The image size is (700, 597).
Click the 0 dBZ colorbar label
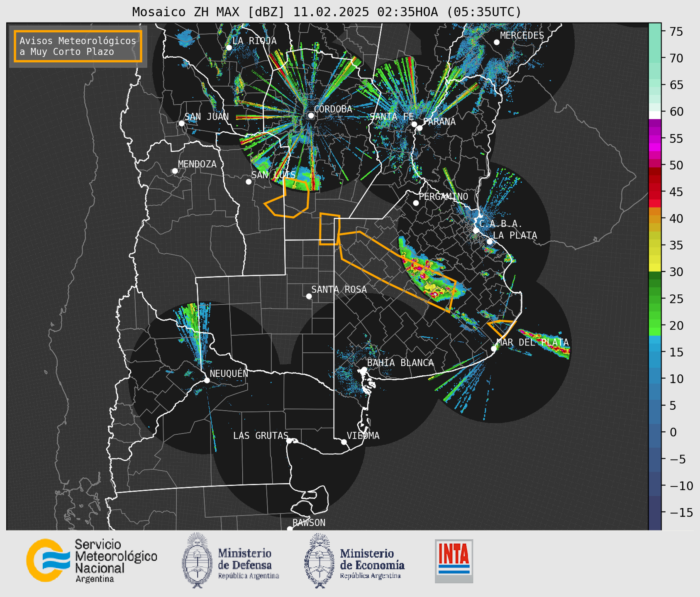coord(673,432)
